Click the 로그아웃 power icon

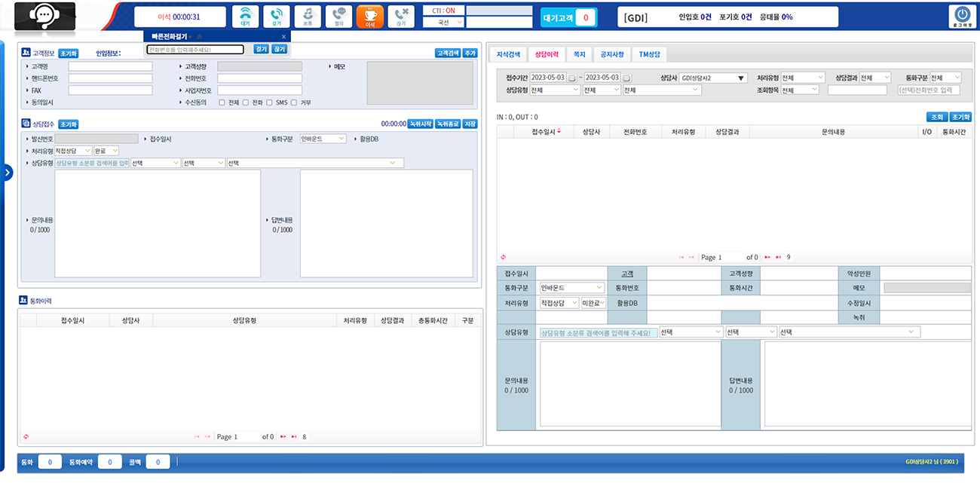click(962, 17)
